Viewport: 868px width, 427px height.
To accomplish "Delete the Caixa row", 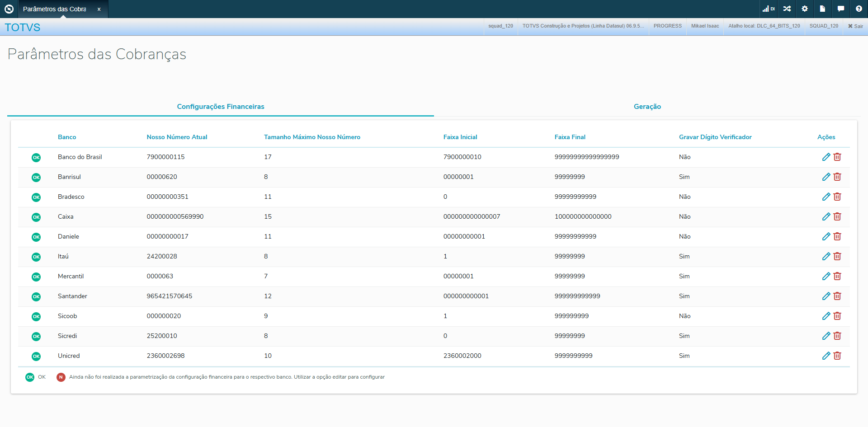I will 837,216.
